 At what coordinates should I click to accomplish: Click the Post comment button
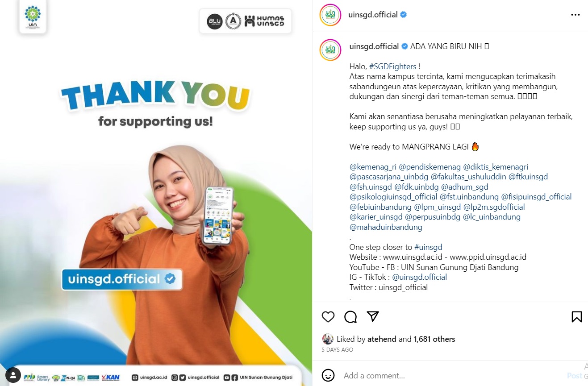[x=574, y=376]
